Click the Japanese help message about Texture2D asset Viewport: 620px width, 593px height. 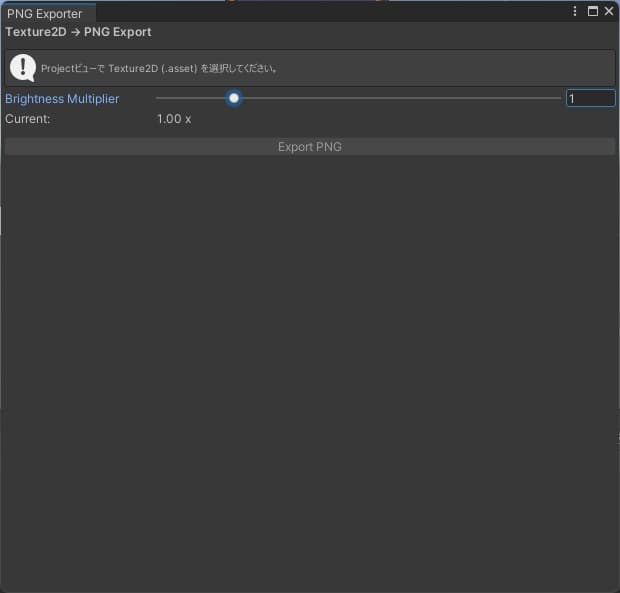158,69
